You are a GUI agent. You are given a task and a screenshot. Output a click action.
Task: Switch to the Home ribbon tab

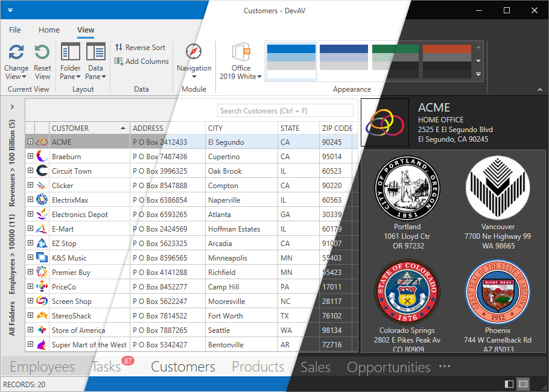(x=49, y=30)
